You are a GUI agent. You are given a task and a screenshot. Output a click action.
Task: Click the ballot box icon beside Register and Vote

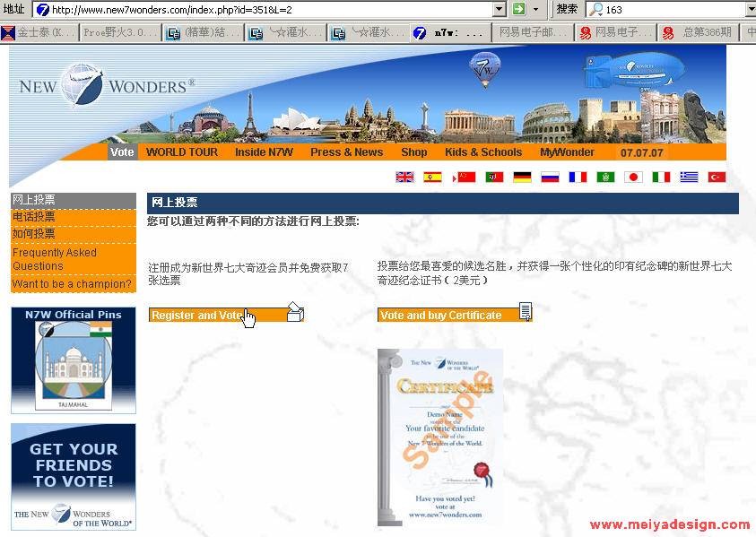(295, 312)
